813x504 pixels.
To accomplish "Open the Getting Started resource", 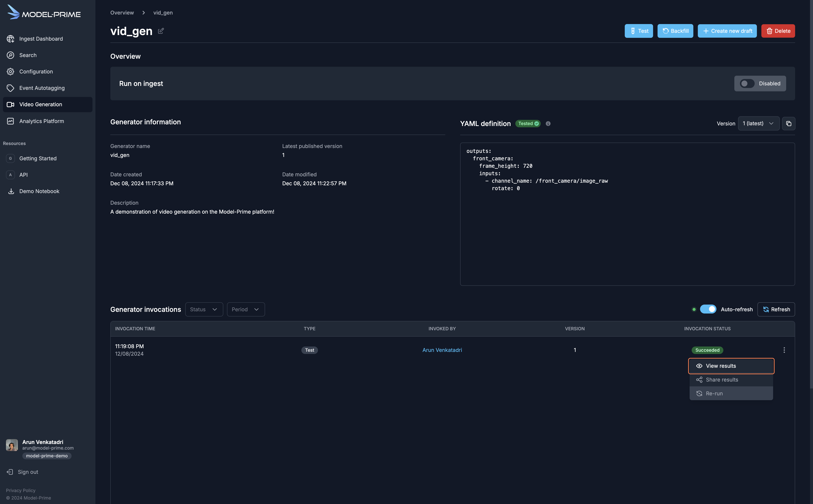I will (x=47, y=158).
